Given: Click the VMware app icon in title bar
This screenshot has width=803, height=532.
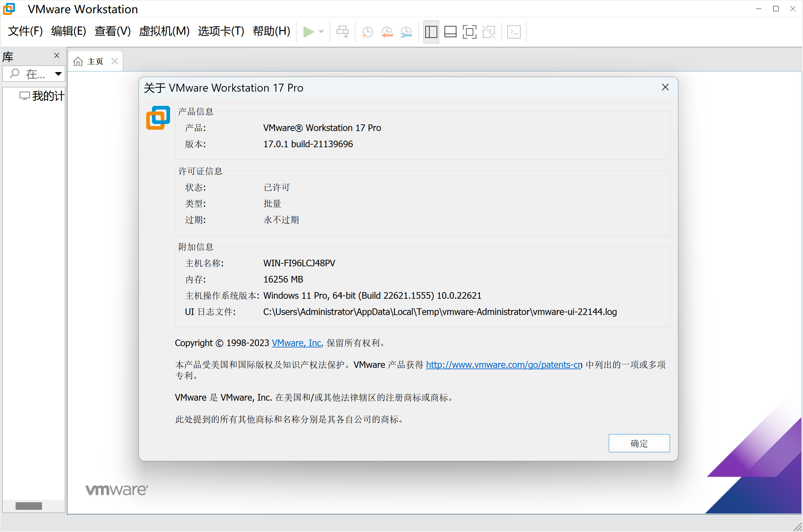Looking at the screenshot, I should click(x=9, y=9).
